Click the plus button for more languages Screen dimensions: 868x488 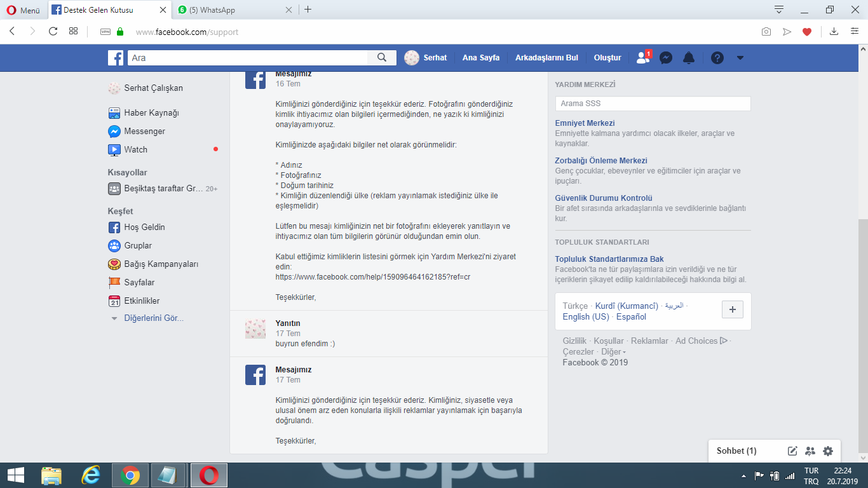pos(733,309)
